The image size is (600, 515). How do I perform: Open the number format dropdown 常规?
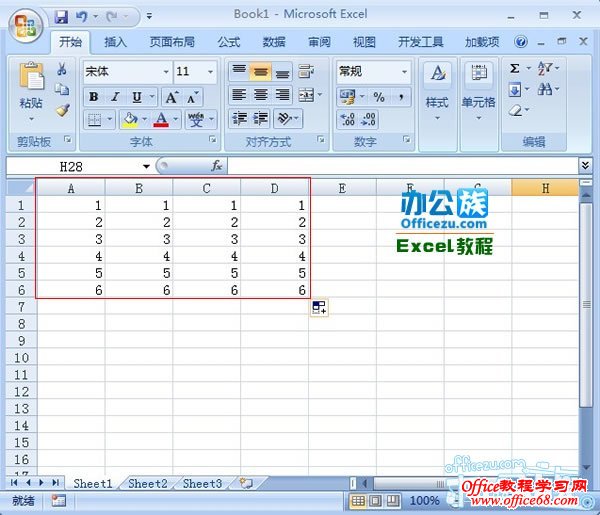click(x=404, y=72)
